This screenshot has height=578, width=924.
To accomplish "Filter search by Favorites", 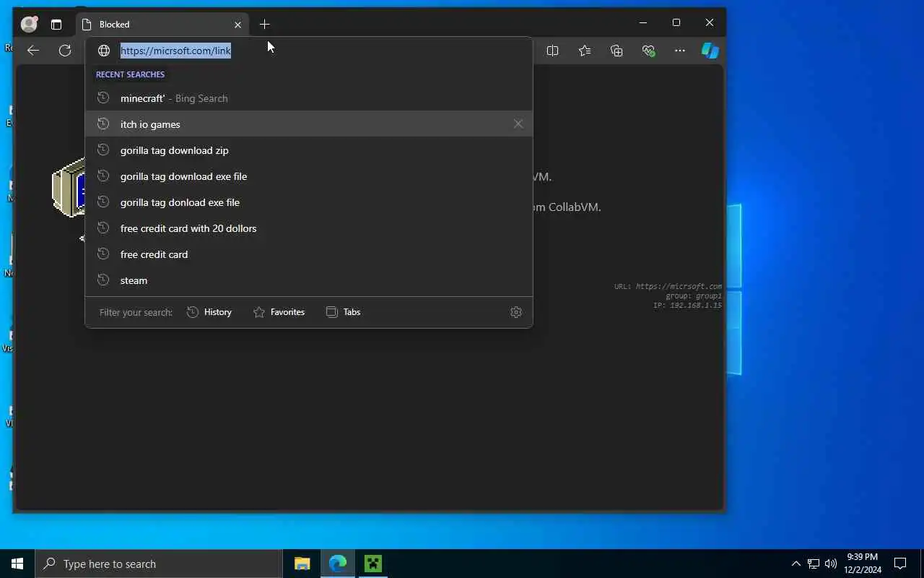I will coord(279,312).
